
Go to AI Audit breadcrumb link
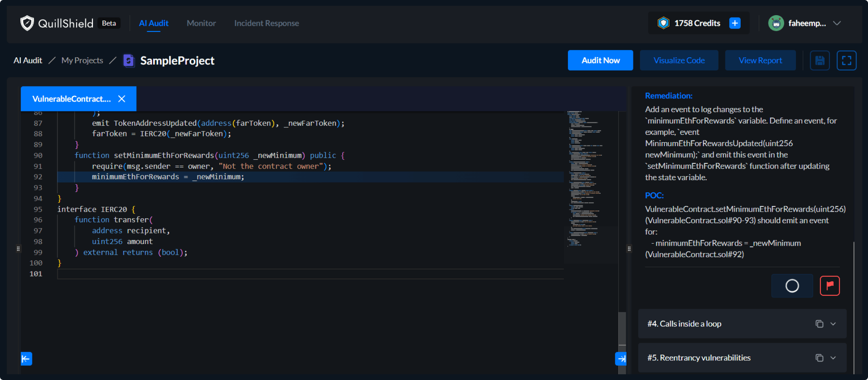28,61
